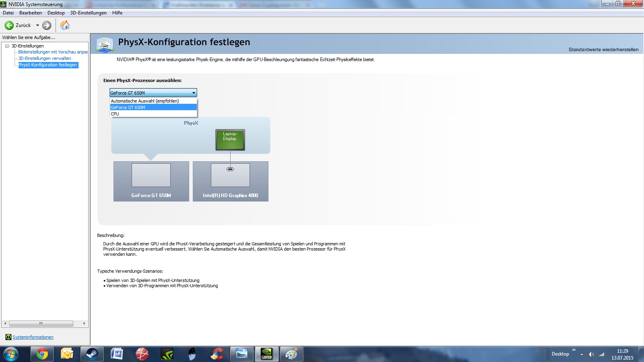Screen dimensions: 644x362
Task: Open Paint from taskbar
Action: point(291,354)
